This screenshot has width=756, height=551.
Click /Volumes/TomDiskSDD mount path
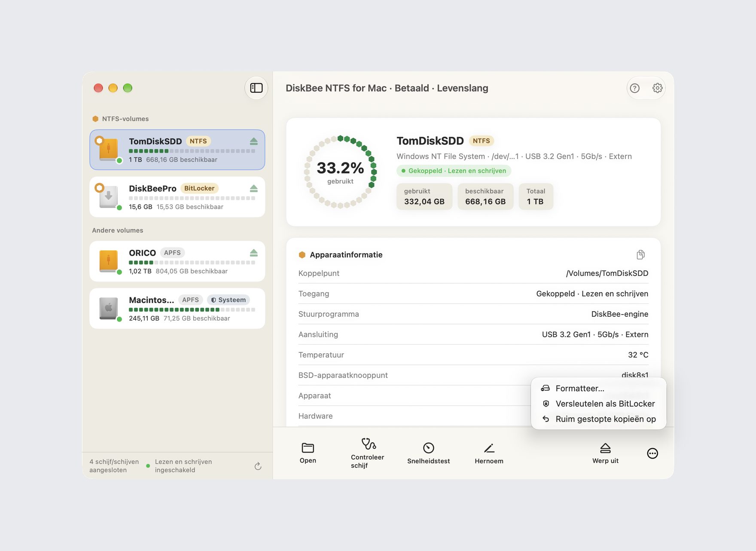(x=607, y=273)
